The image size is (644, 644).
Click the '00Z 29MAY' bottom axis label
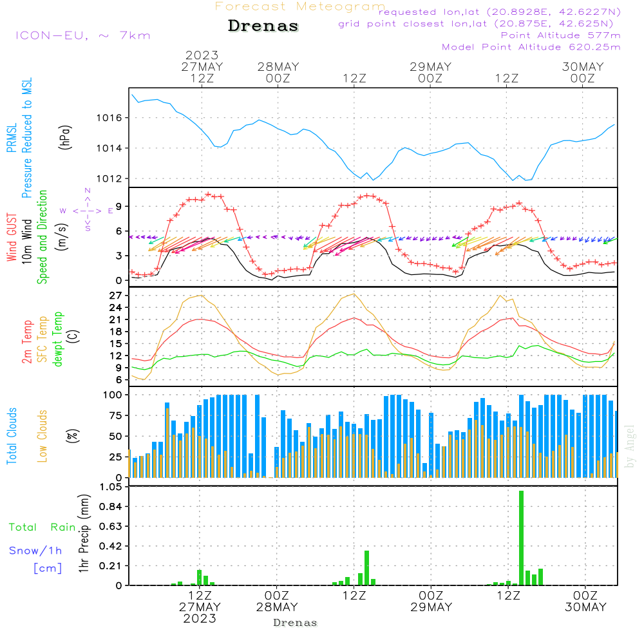tap(431, 601)
